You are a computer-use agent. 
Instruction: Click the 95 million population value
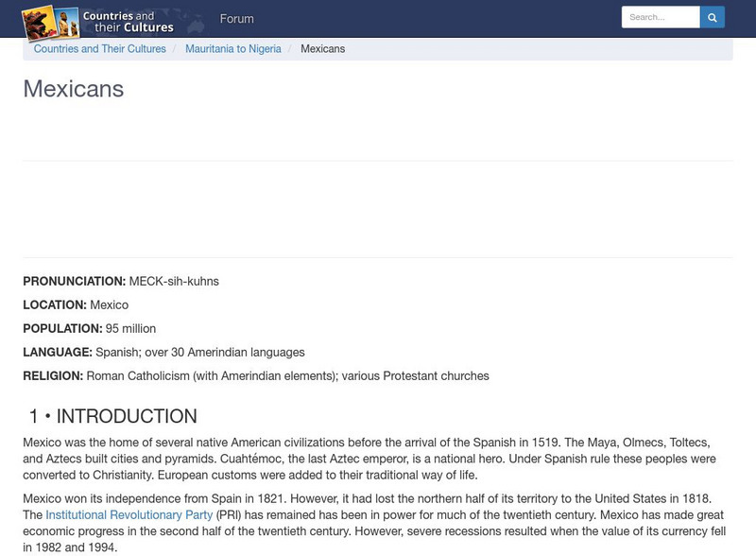(130, 328)
